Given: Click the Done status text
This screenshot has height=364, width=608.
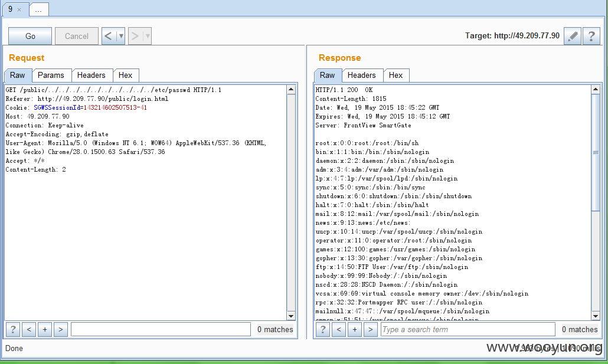Looking at the screenshot, I should click(14, 348).
